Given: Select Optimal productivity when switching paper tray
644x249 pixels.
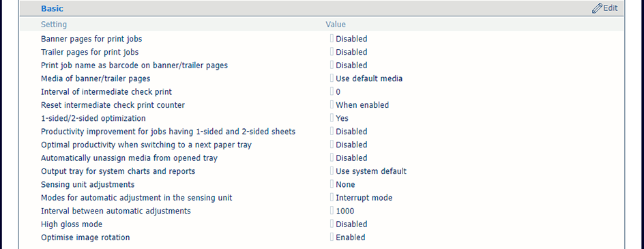Looking at the screenshot, I should [146, 145].
